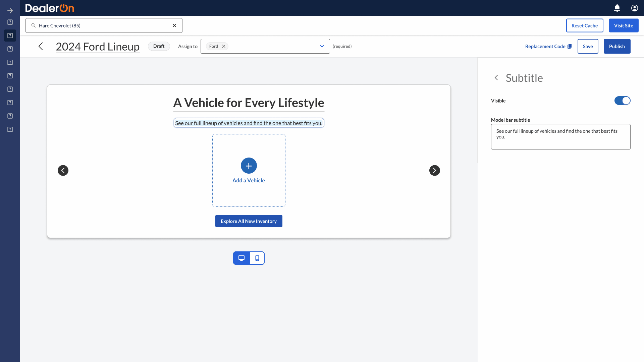The image size is (644, 362).
Task: Open Visit Site
Action: [624, 25]
